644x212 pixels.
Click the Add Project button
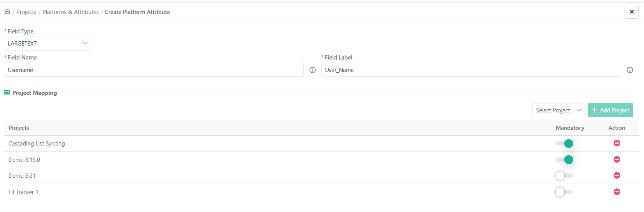(610, 110)
